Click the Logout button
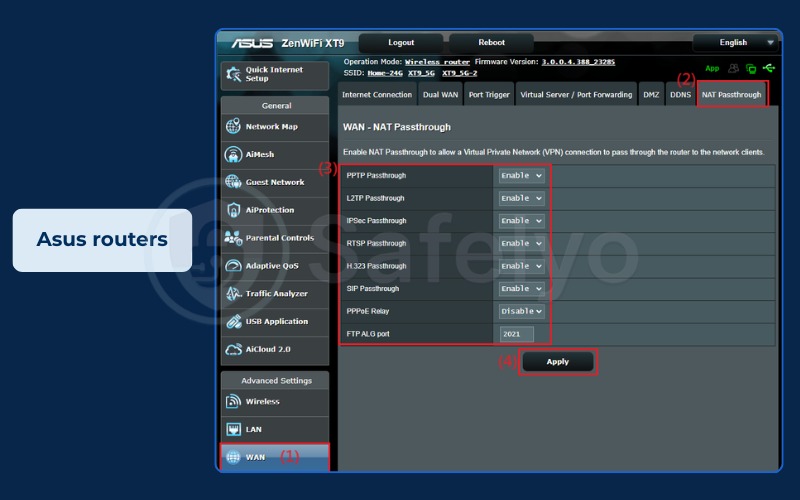Viewport: 800px width, 500px height. pyautogui.click(x=401, y=43)
